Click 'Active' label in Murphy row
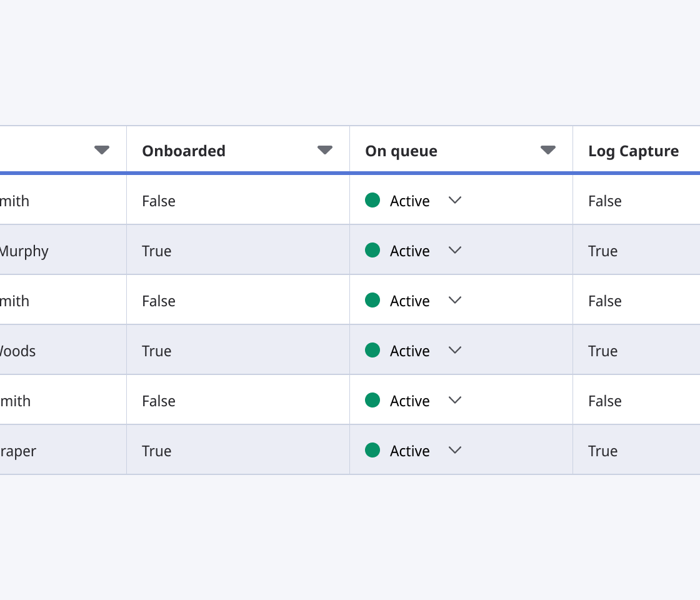 410,251
